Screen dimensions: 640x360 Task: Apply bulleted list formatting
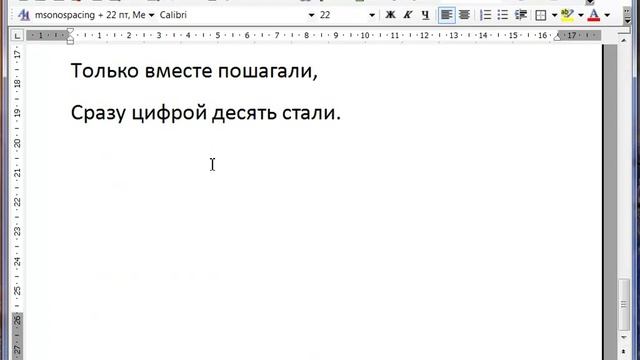tap(503, 15)
